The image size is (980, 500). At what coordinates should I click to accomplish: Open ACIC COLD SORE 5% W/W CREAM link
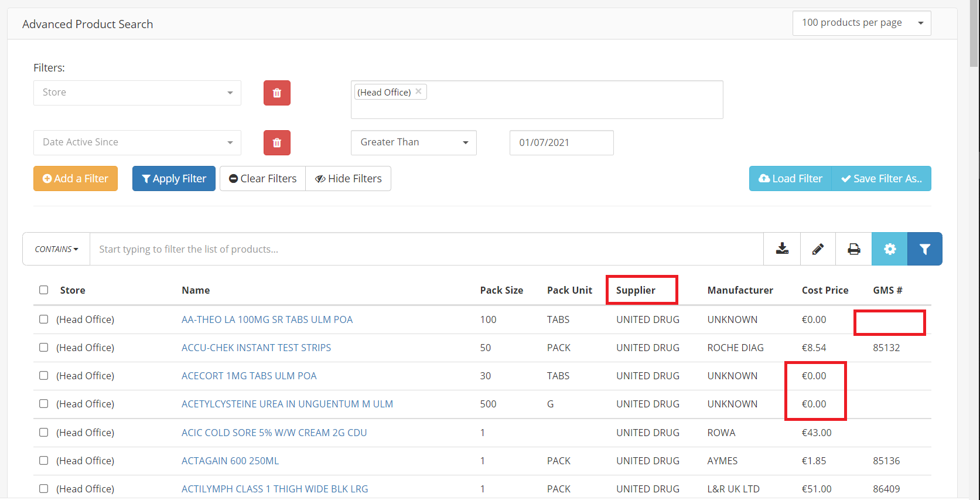point(274,433)
